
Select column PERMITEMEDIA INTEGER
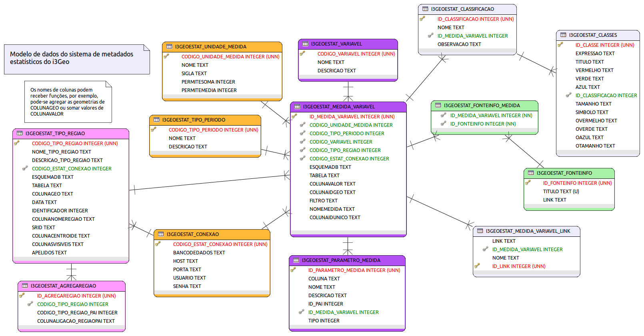[209, 90]
